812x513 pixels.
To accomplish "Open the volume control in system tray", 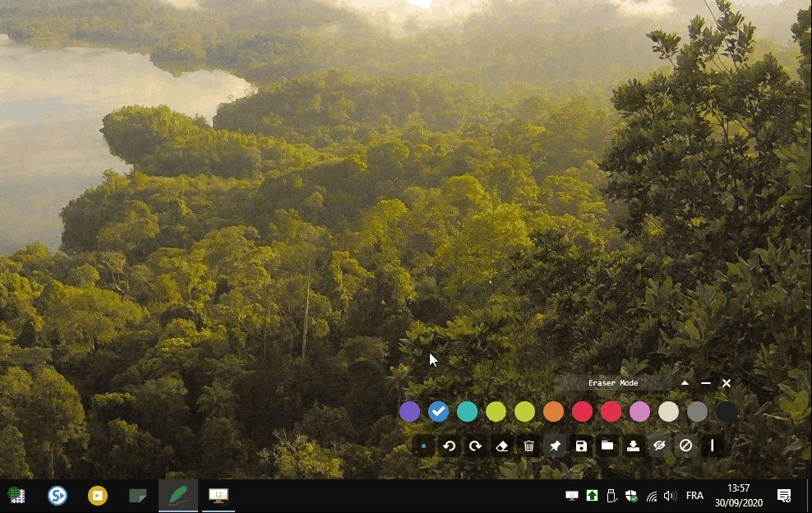I will (x=670, y=496).
